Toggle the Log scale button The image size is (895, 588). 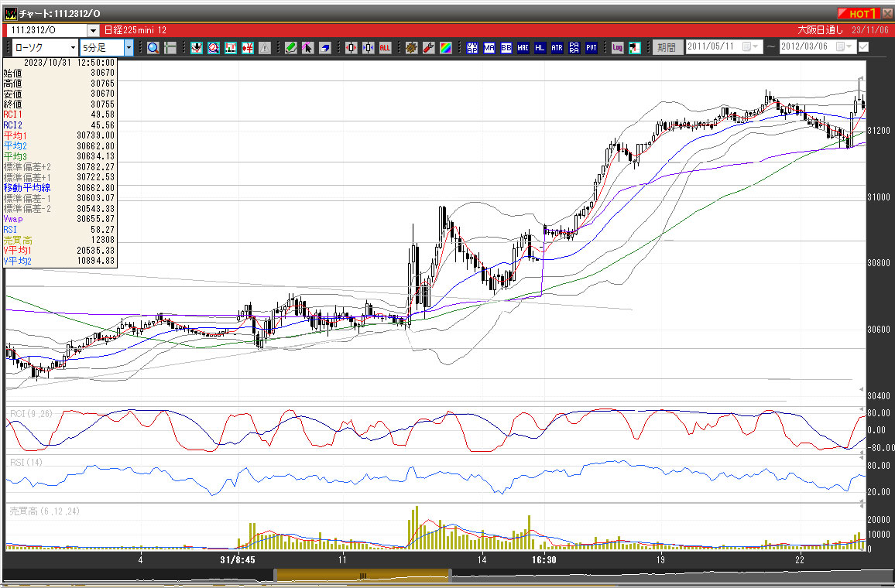pyautogui.click(x=618, y=48)
